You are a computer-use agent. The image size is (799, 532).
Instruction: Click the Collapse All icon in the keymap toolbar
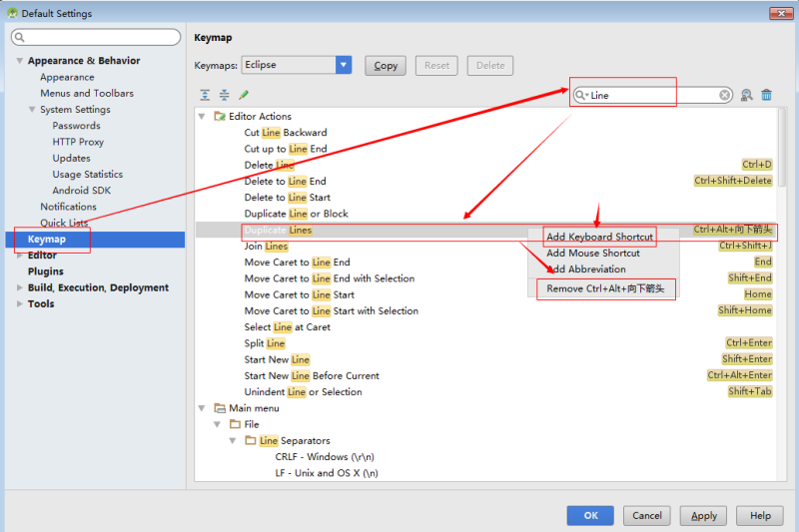click(x=224, y=95)
